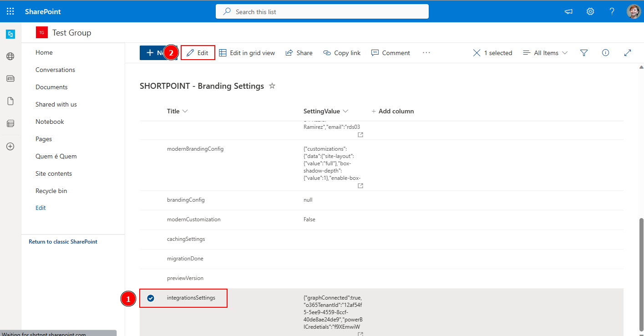Click the customizations JSON value text

pyautogui.click(x=333, y=163)
